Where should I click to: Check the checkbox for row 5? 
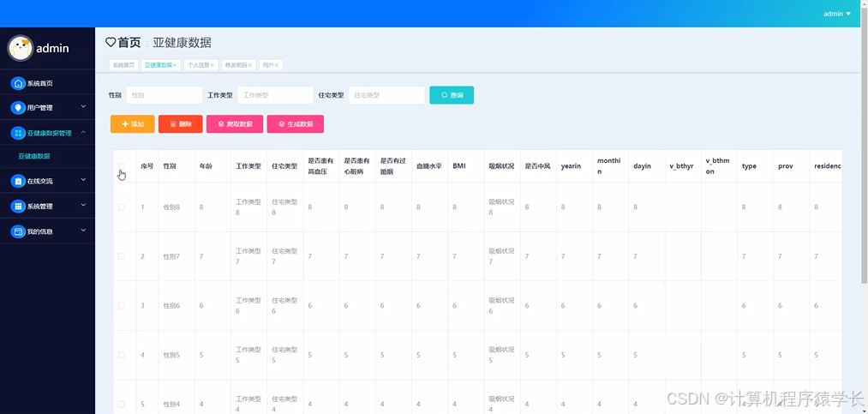[x=121, y=404]
